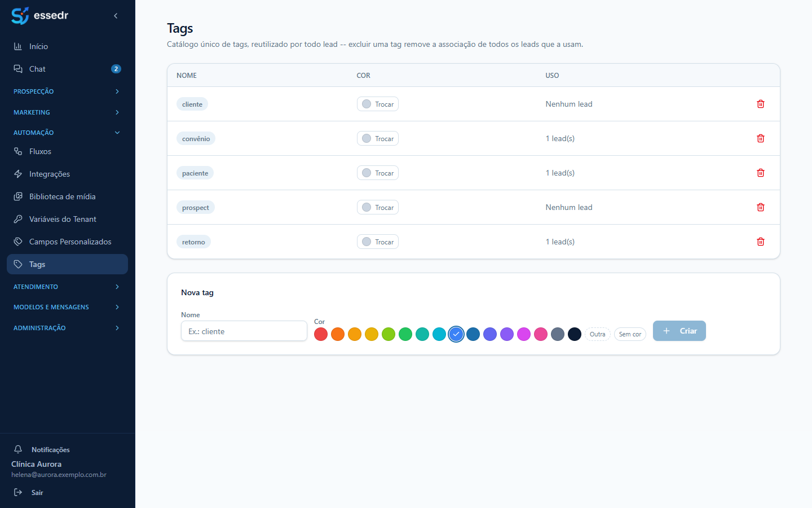
Task: Delete the convênio tag with trash icon
Action: [x=760, y=138]
